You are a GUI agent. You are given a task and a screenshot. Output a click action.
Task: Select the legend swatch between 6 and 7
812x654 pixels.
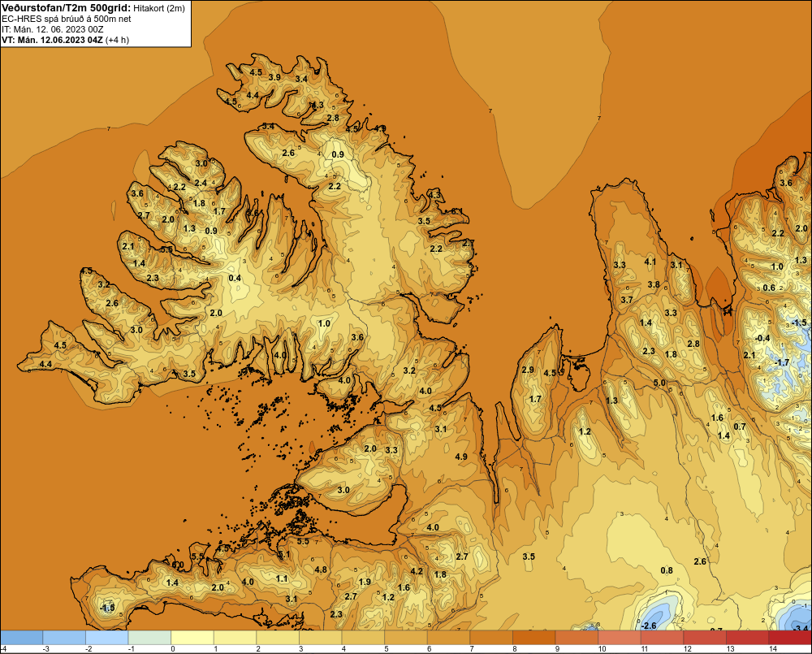point(449,638)
